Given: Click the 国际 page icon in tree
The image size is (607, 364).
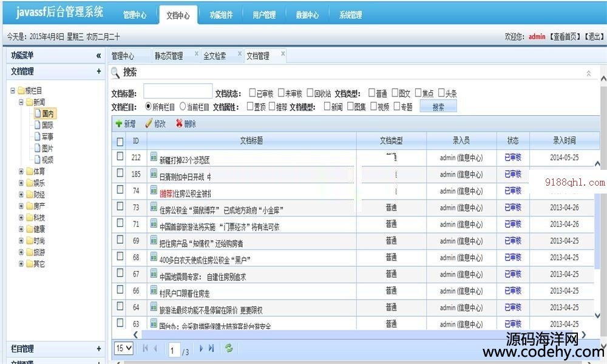Looking at the screenshot, I should pos(38,125).
